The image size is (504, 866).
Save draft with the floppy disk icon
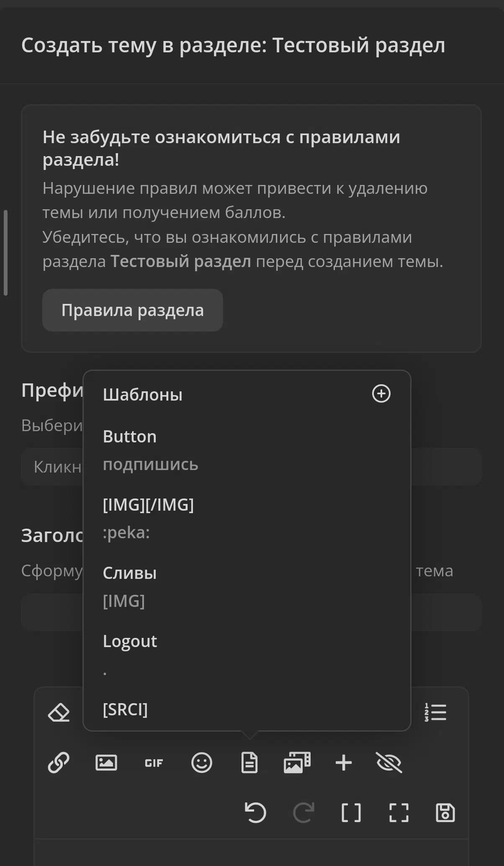(445, 813)
